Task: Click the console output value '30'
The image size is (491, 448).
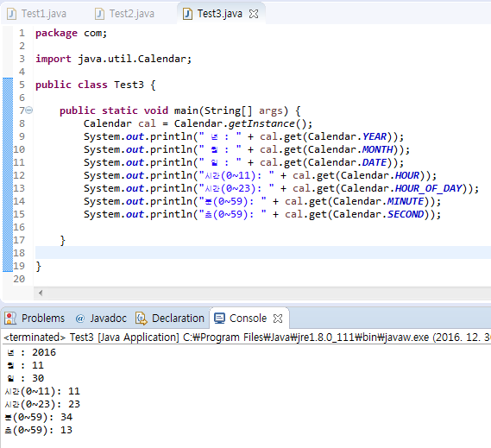Action: click(x=38, y=378)
